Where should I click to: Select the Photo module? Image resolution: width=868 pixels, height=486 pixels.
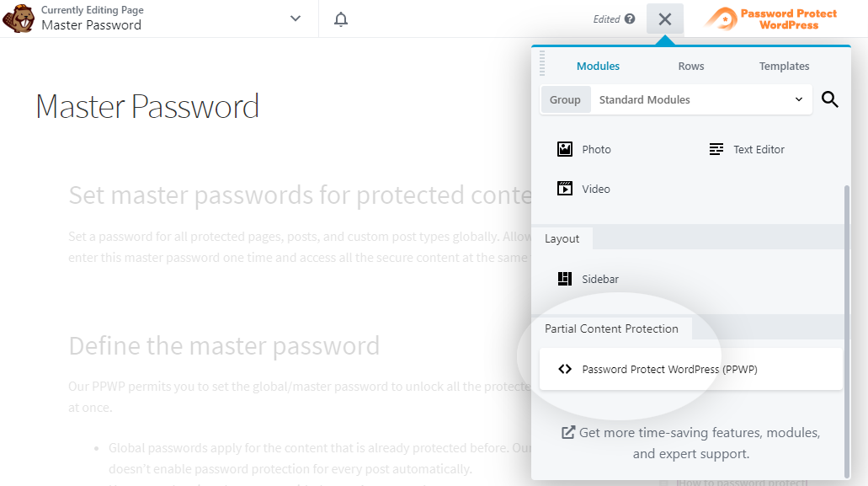[583, 149]
